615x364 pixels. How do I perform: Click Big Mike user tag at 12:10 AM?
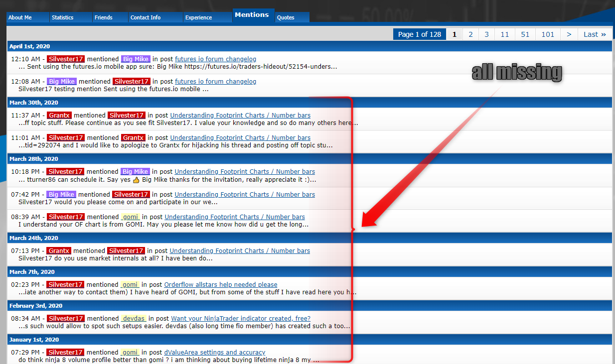pyautogui.click(x=135, y=59)
